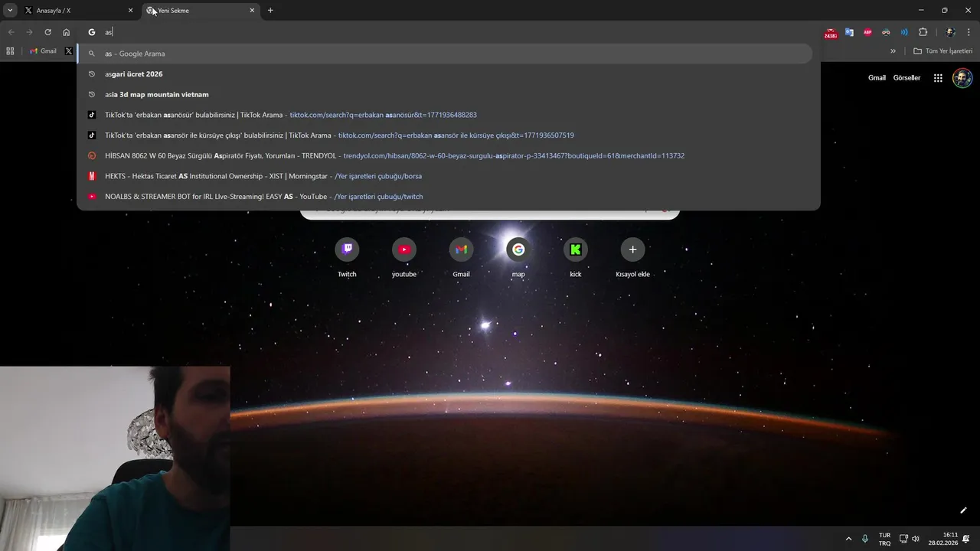Viewport: 980px width, 551px height.
Task: Open the Chrome three-dot menu
Action: (969, 32)
